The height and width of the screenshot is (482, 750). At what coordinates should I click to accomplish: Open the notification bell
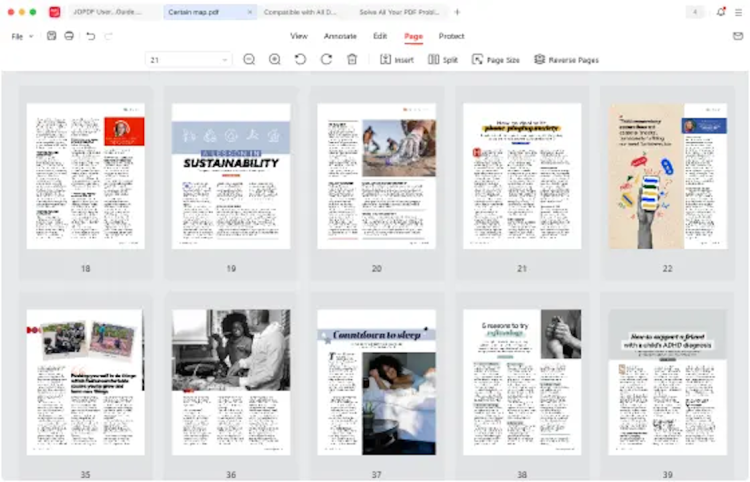[721, 12]
